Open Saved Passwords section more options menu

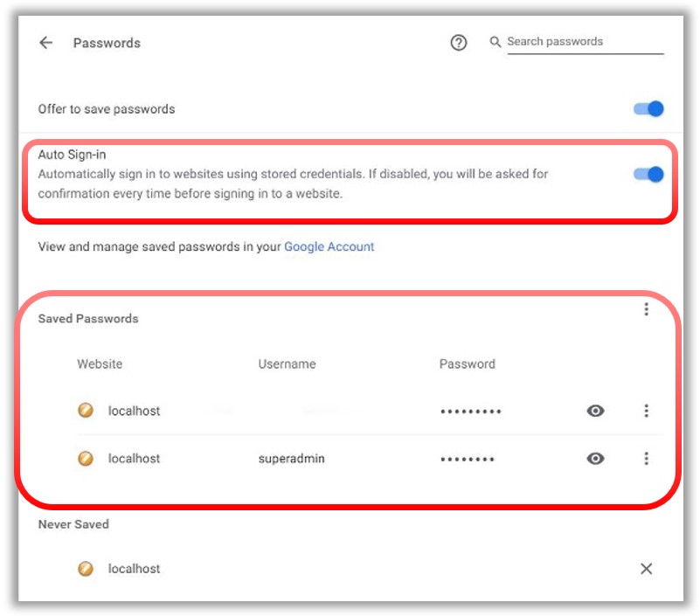click(646, 309)
